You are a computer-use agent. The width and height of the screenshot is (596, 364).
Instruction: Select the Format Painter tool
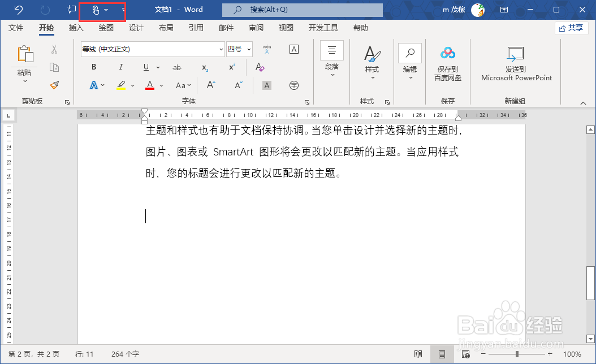point(54,85)
